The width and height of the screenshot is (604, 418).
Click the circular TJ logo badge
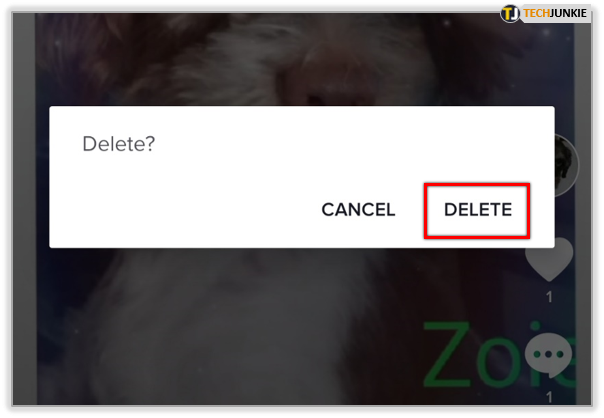tap(510, 14)
